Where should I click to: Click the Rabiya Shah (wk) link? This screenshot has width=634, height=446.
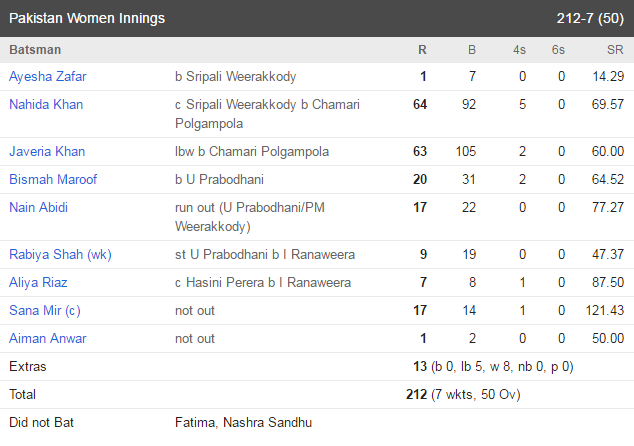[60, 254]
